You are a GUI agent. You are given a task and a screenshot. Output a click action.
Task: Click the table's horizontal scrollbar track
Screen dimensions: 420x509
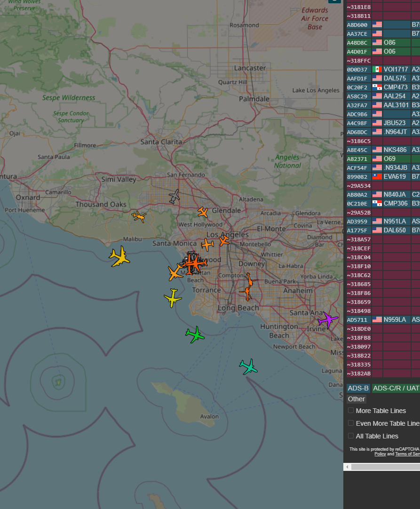(x=386, y=467)
